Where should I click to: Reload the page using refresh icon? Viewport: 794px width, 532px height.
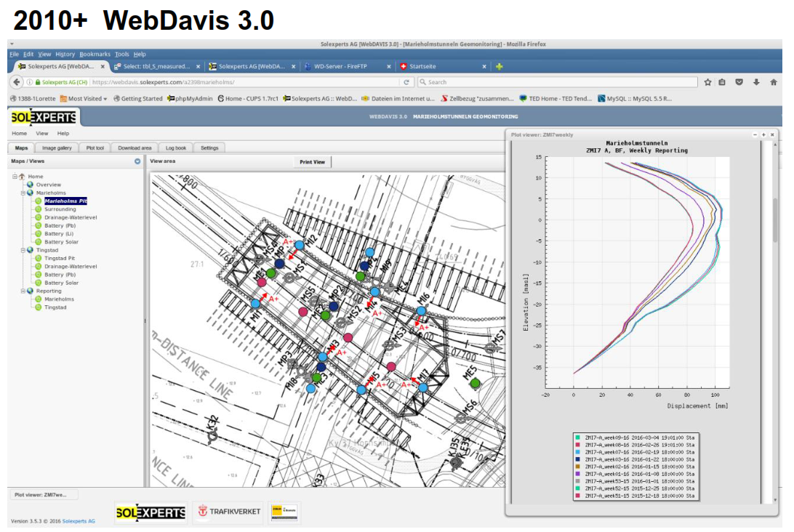(x=406, y=82)
